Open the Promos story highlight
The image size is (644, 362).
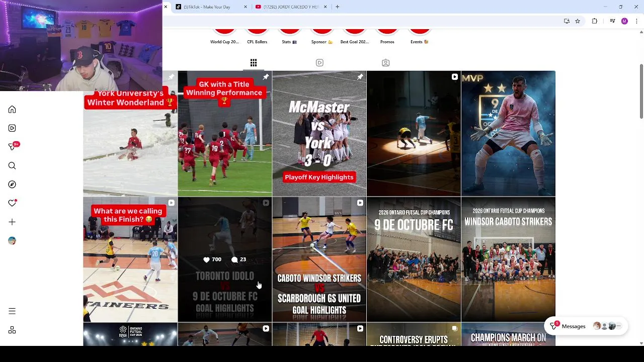(x=387, y=37)
